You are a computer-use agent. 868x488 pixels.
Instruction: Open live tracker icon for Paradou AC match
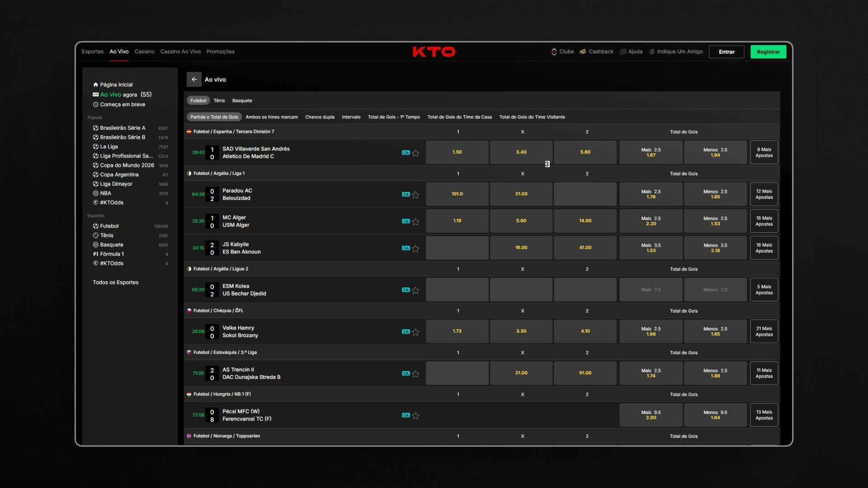(x=406, y=194)
